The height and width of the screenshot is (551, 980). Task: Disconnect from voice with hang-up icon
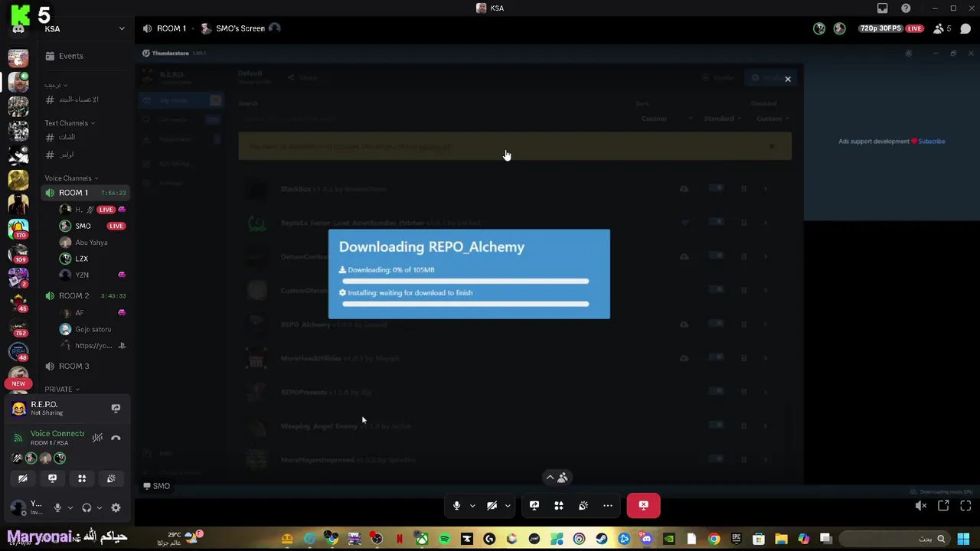point(116,439)
